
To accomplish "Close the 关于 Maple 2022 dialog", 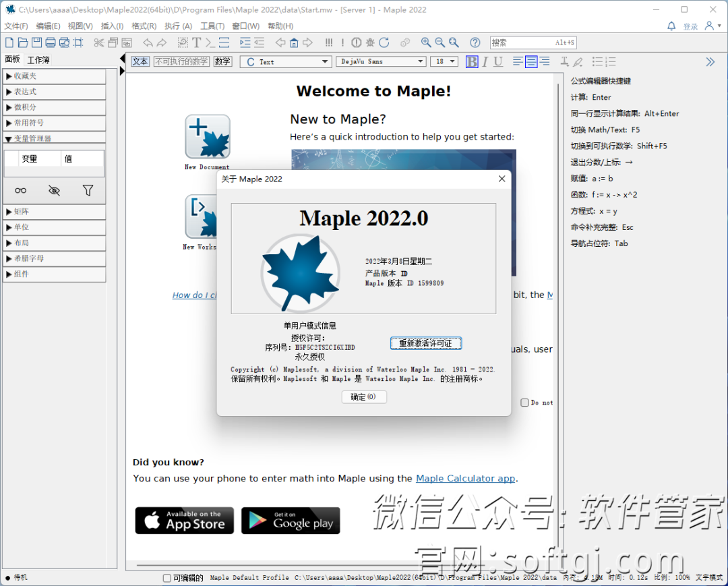I will coord(502,179).
